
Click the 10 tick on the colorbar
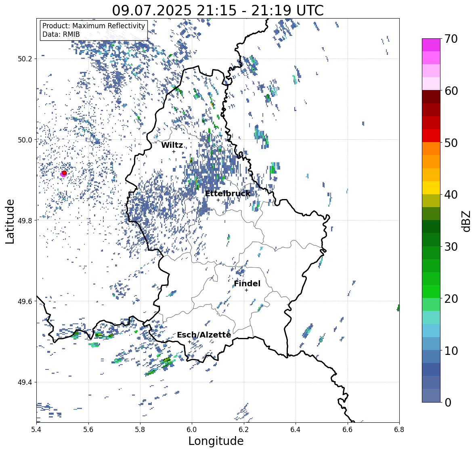451,350
